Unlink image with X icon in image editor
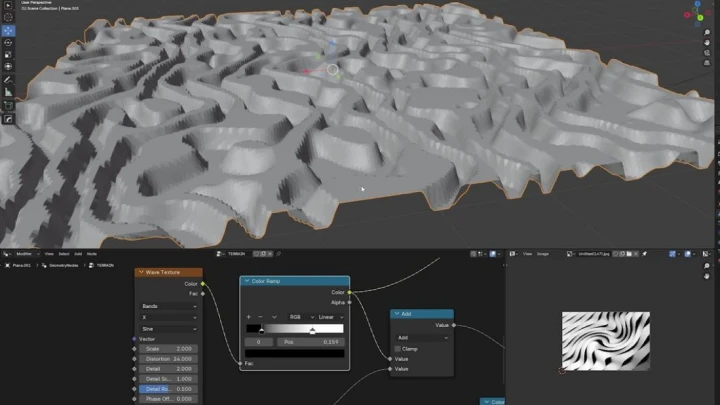This screenshot has height=405, width=720. tap(636, 253)
